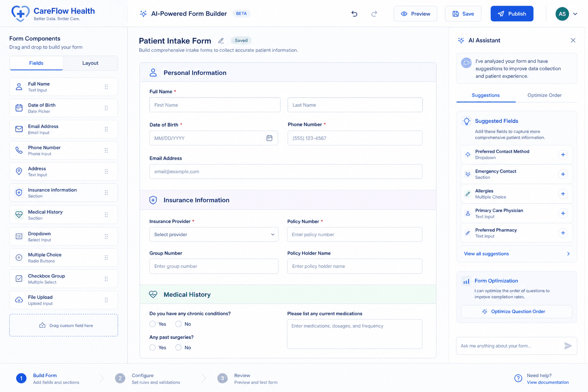Click the BETA badge
The width and height of the screenshot is (588, 392).
(241, 14)
